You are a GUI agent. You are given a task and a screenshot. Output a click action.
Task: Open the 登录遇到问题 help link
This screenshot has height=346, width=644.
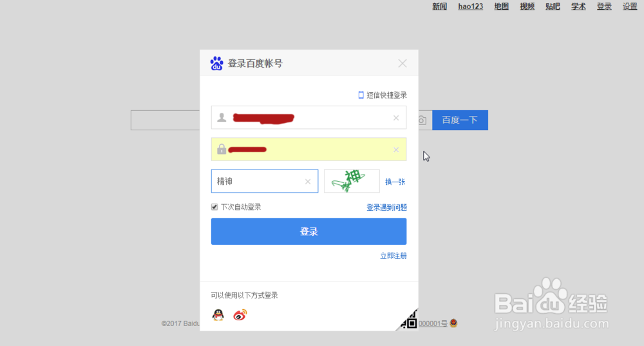tap(386, 207)
